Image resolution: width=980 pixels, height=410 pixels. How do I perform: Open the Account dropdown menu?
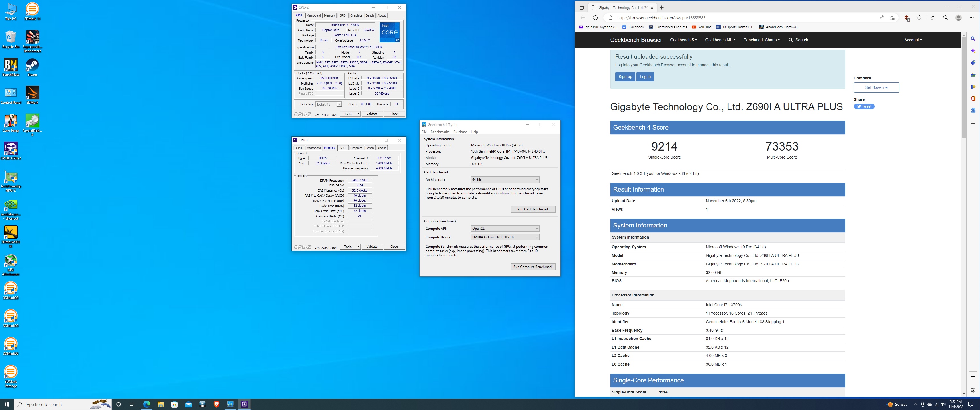tap(913, 40)
